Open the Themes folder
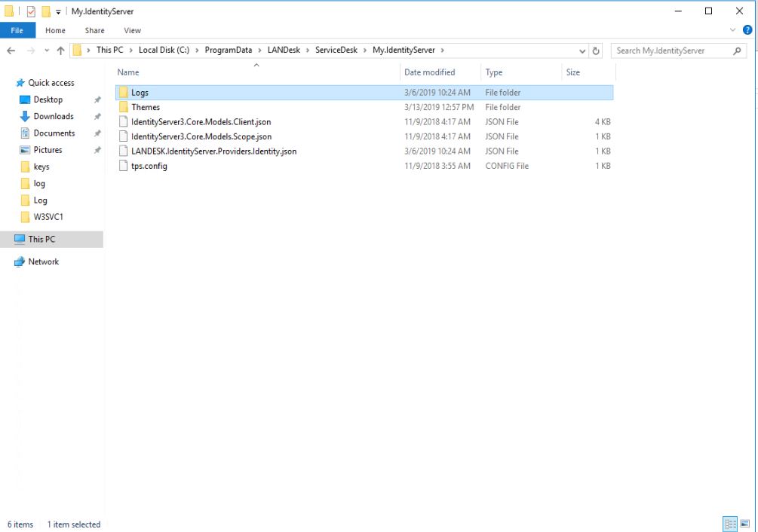Image resolution: width=758 pixels, height=532 pixels. click(146, 107)
